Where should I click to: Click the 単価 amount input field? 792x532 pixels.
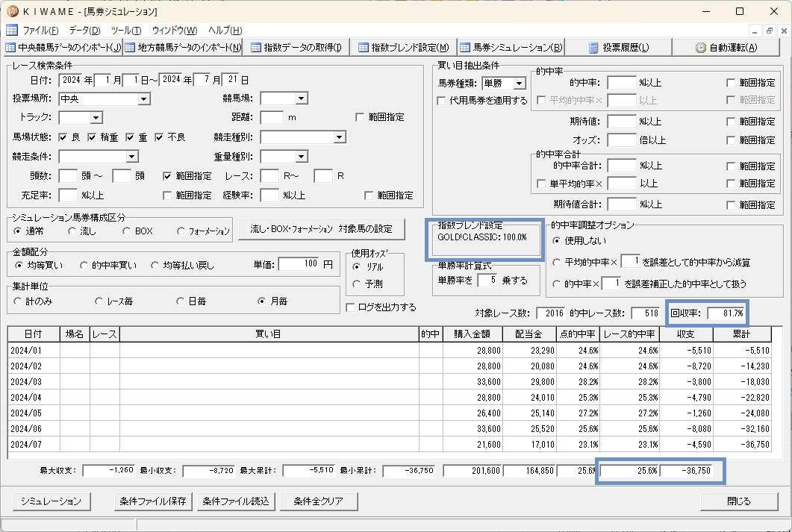click(x=299, y=264)
